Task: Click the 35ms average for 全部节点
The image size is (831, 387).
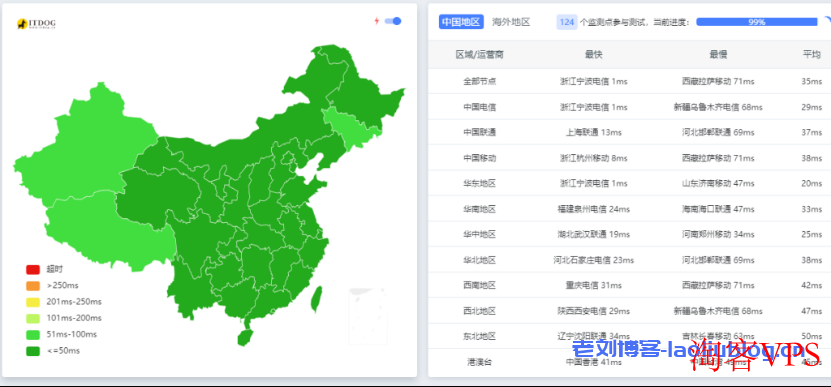Action: pos(811,82)
